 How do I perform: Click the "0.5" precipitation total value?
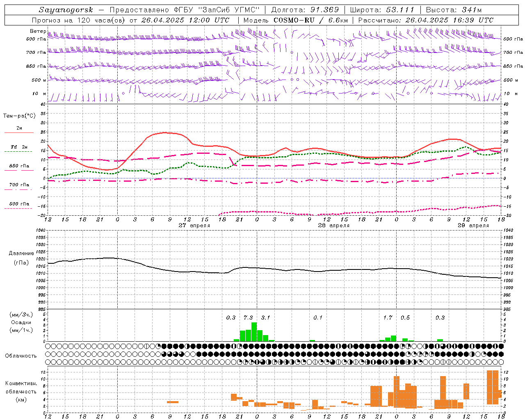[x=405, y=317]
